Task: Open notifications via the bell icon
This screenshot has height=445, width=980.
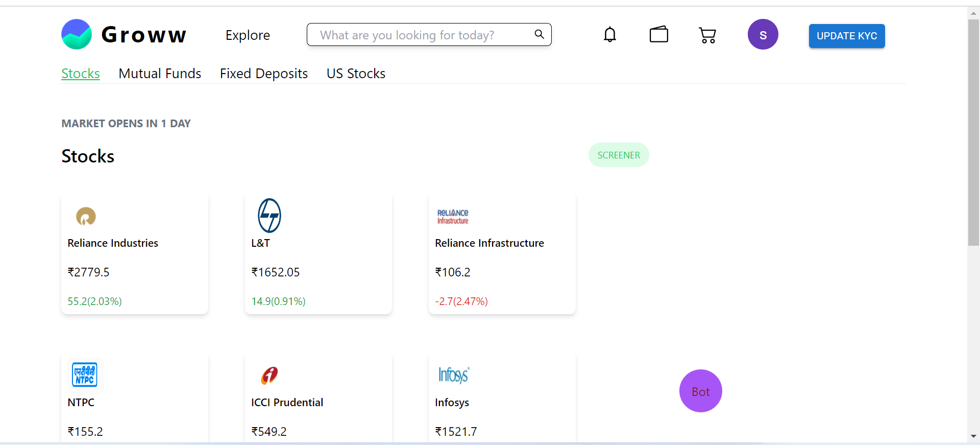Action: pyautogui.click(x=609, y=34)
